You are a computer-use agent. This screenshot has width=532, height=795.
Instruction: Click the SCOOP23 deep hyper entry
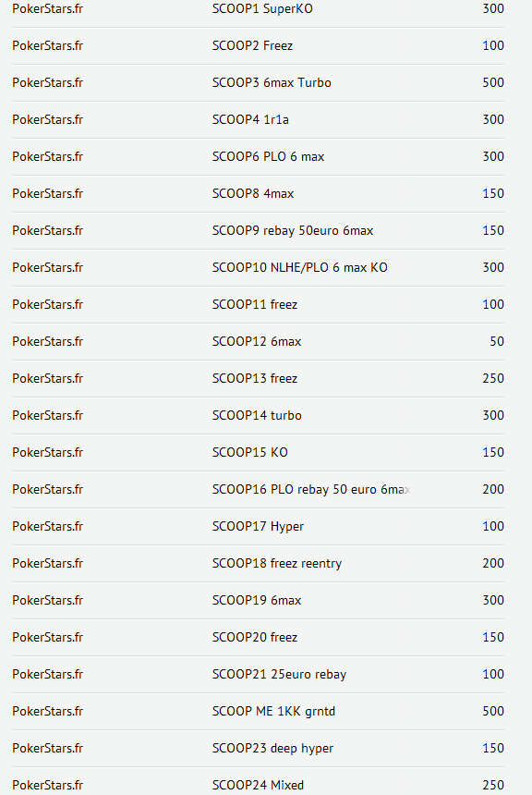click(272, 749)
